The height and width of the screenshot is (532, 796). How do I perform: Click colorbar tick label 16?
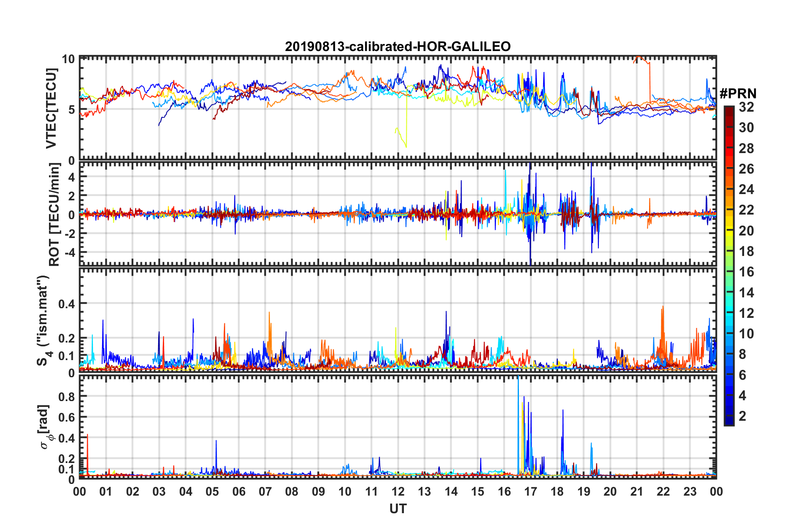coord(746,272)
